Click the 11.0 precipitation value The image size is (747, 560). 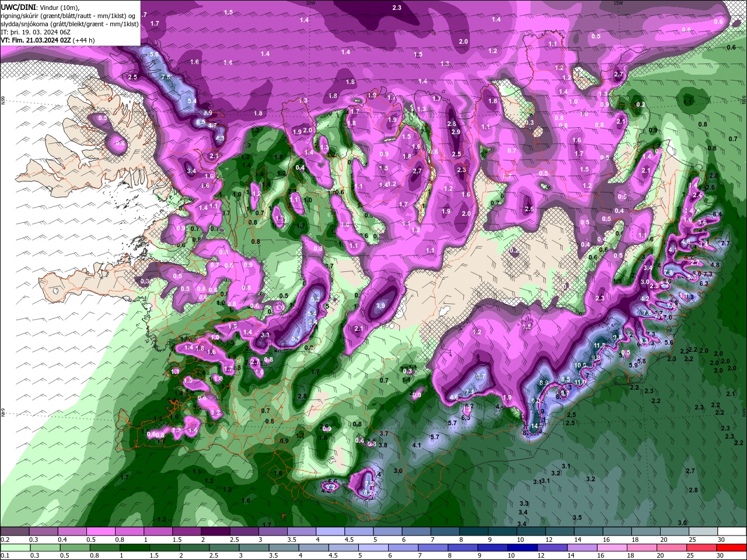[580, 382]
